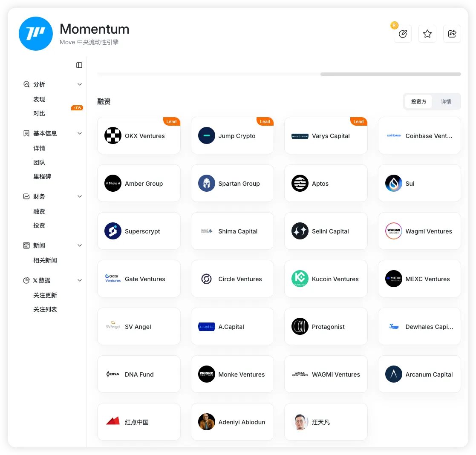The width and height of the screenshot is (476, 455).
Task: Open 关注更新 in the sidebar
Action: 45,295
